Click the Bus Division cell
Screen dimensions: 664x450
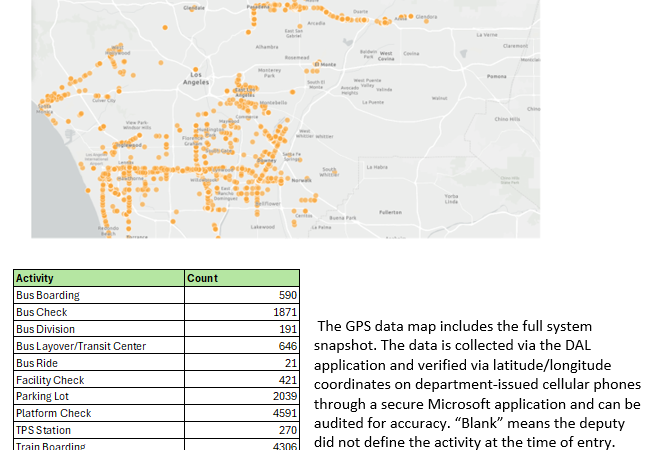click(45, 329)
